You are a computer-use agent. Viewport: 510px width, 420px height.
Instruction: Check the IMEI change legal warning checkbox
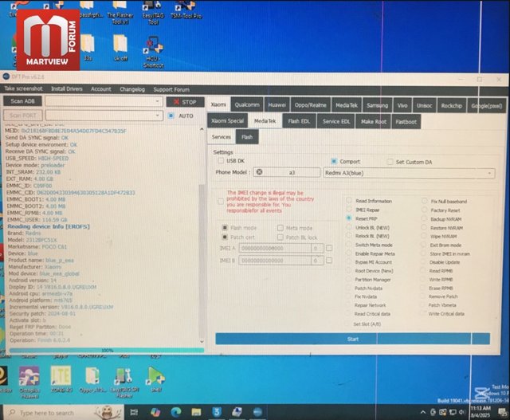pos(221,202)
